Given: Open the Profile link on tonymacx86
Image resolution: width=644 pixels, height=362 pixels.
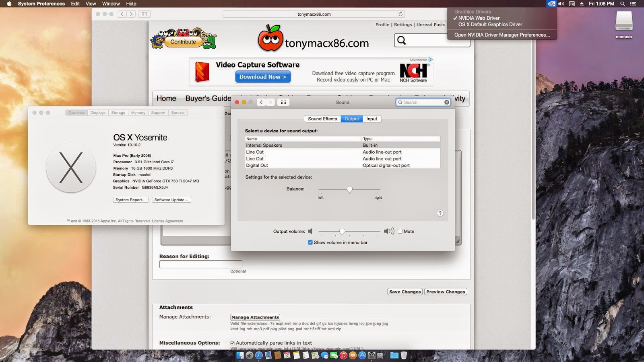Looking at the screenshot, I should click(382, 25).
